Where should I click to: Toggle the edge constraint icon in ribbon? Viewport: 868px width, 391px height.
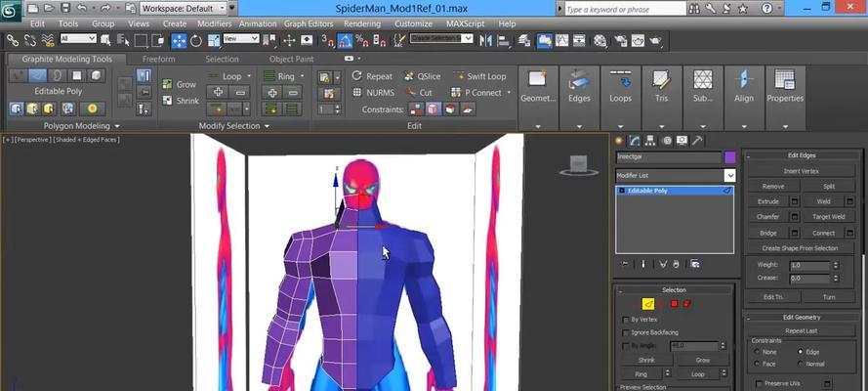pyautogui.click(x=433, y=109)
